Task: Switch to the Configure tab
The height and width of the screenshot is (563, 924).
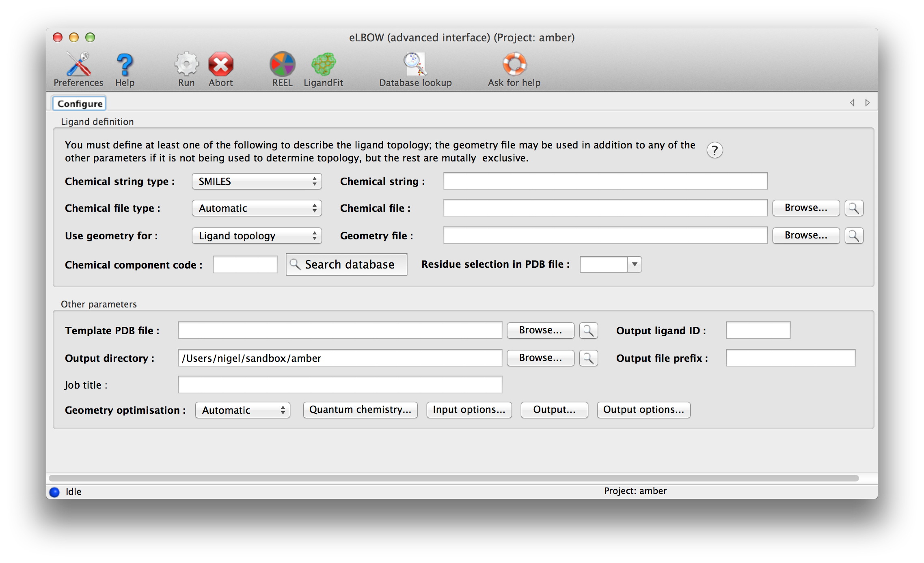Action: (79, 103)
